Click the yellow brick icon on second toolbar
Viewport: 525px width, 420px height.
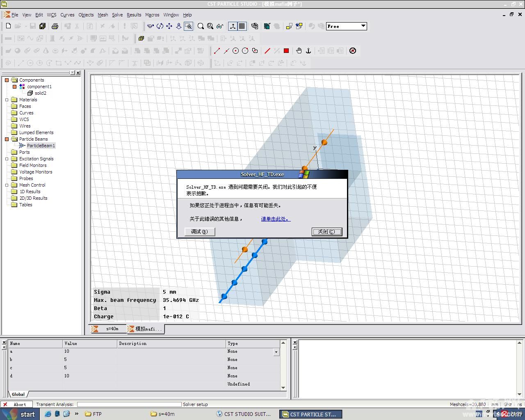(141, 38)
